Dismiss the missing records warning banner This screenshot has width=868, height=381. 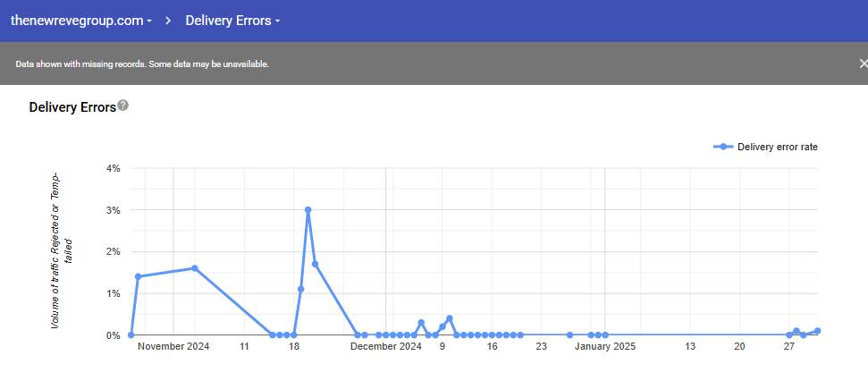coord(862,63)
